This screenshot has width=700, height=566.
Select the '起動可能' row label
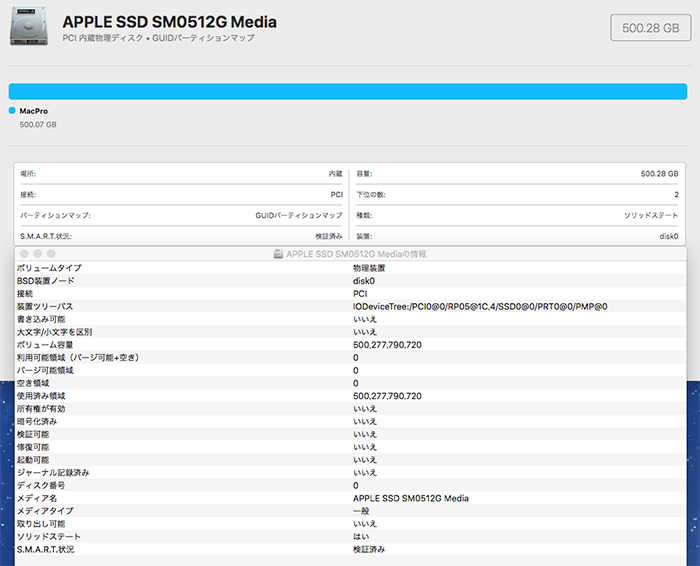[33, 460]
